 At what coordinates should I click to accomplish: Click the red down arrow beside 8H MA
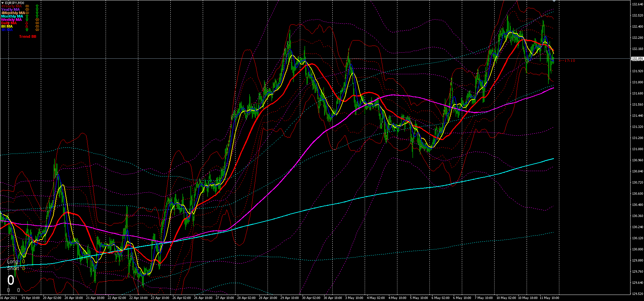point(27,26)
